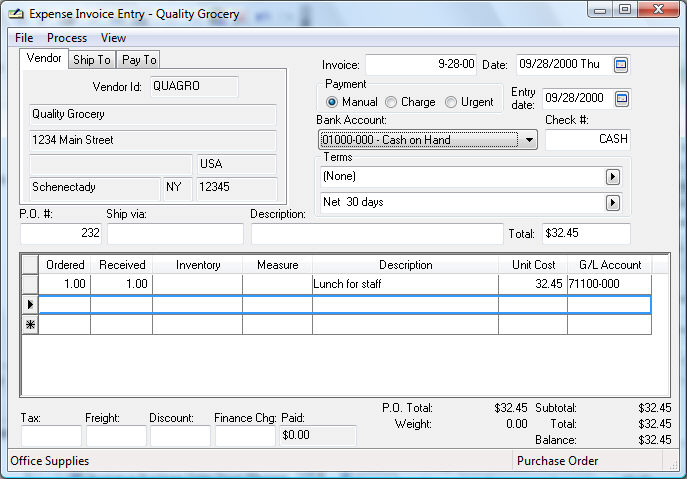Maximize the Expense Invoice Entry window
This screenshot has width=687, height=479.
tap(625, 10)
